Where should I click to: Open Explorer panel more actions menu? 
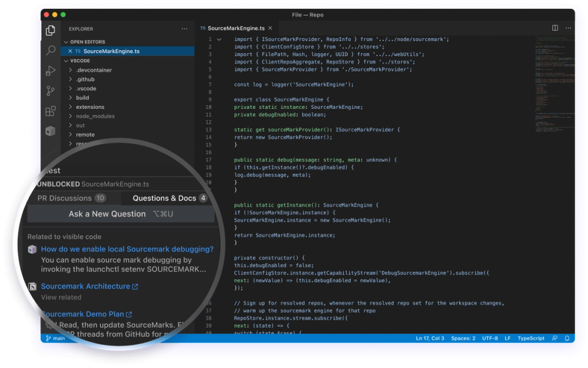[x=184, y=29]
